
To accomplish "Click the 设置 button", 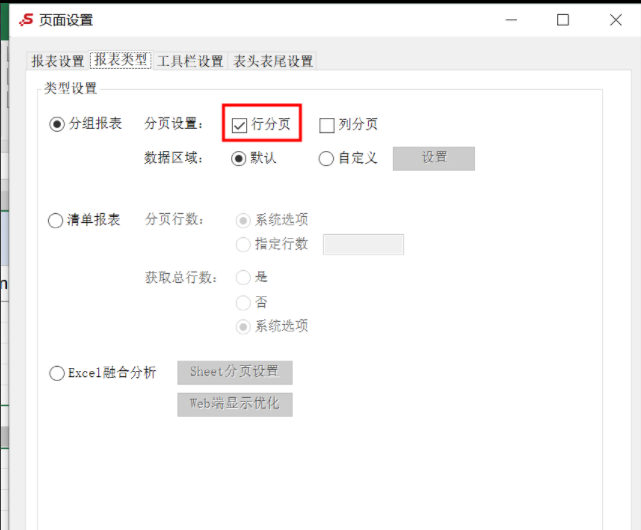I will coord(434,158).
